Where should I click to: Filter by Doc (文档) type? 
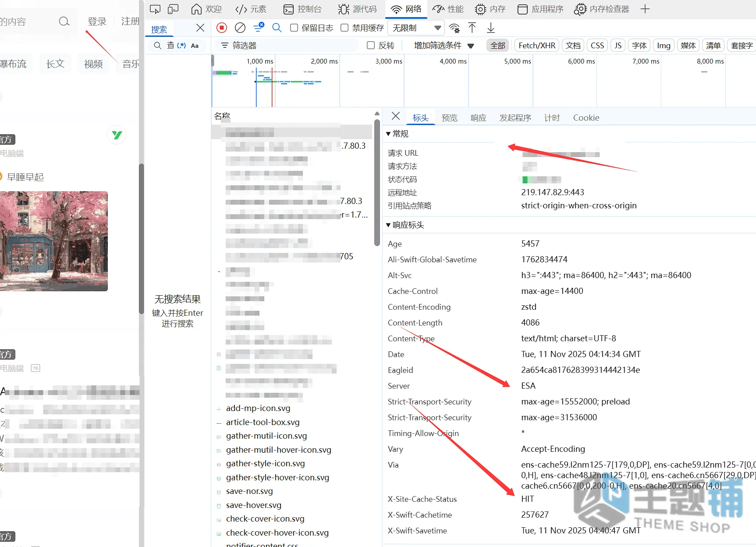[573, 45]
